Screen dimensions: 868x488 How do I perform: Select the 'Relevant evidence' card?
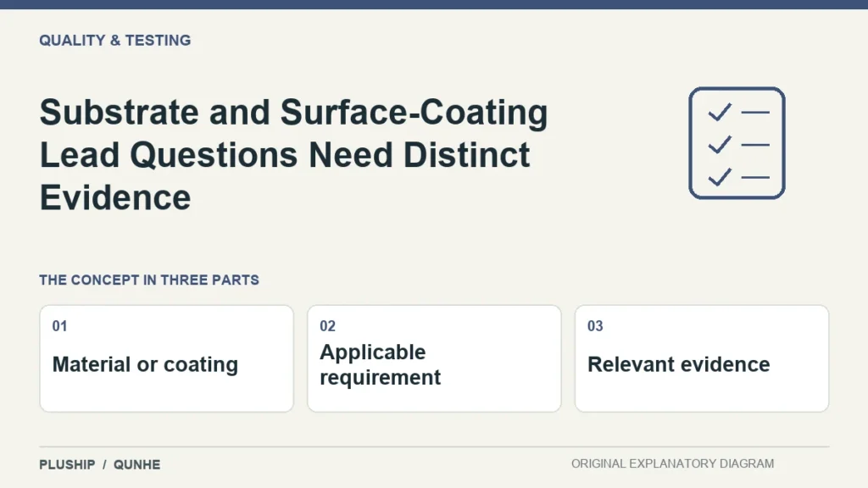(702, 358)
